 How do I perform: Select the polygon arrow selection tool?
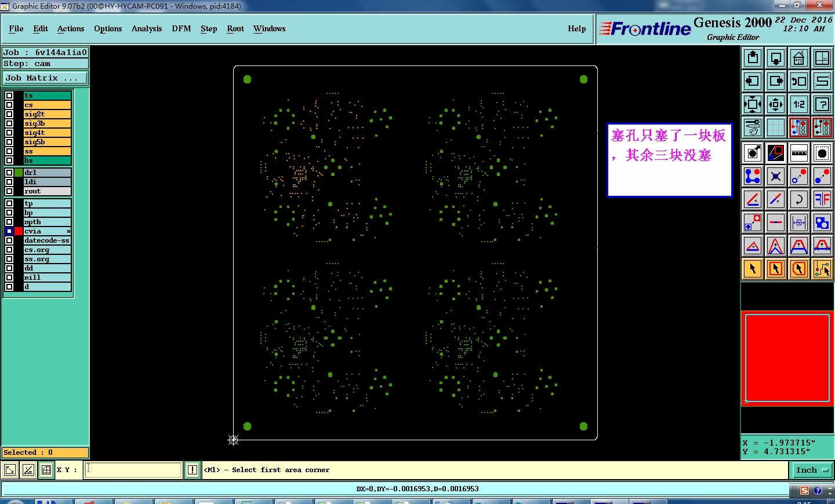(x=799, y=269)
